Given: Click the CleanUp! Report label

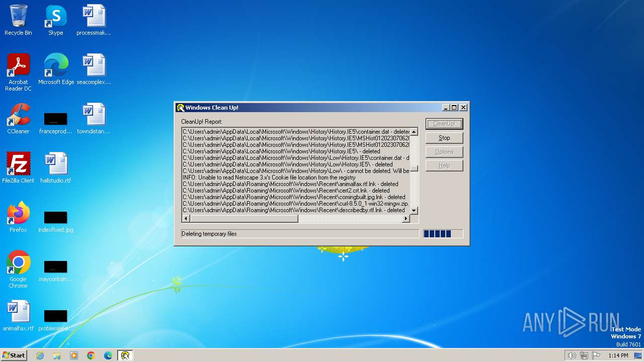Looking at the screenshot, I should click(x=201, y=122).
